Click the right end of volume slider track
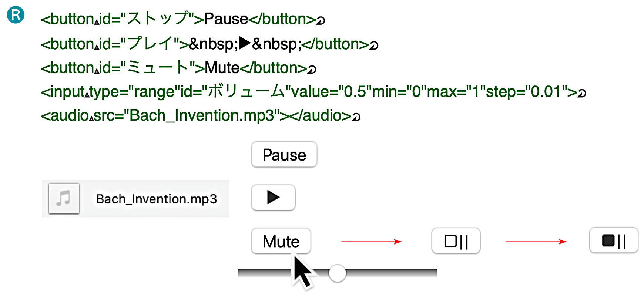644x296 pixels. pyautogui.click(x=433, y=273)
